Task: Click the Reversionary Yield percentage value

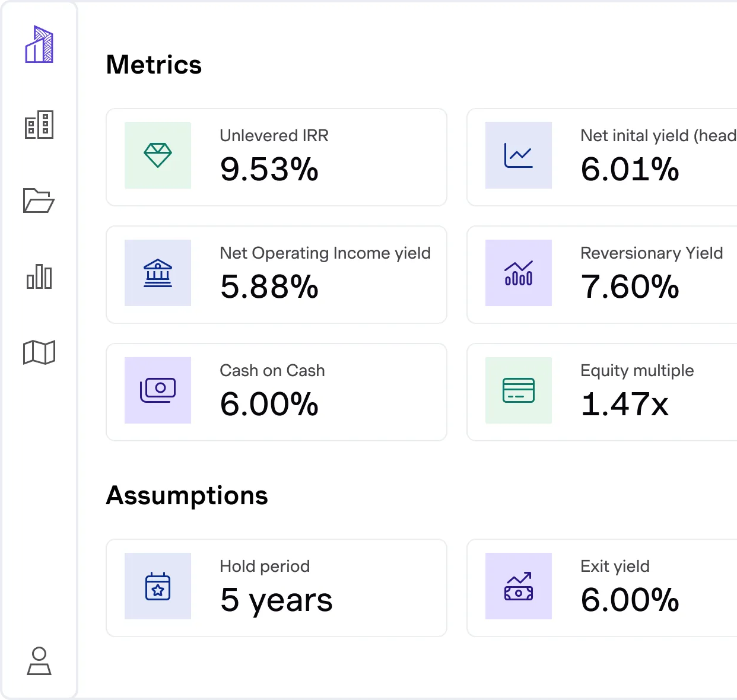Action: point(630,288)
